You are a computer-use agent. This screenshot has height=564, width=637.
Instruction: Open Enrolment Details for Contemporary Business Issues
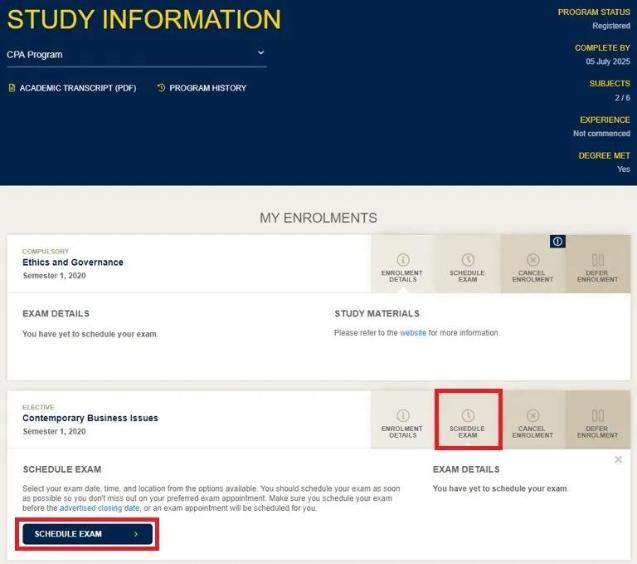point(402,420)
